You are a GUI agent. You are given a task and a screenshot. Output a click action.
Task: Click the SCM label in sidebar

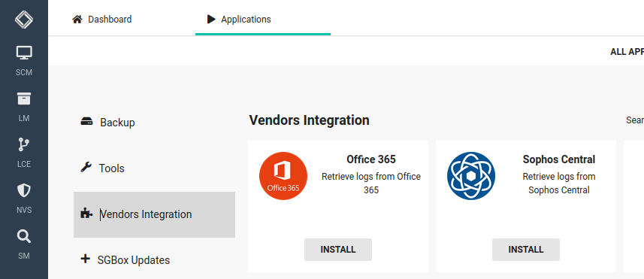pos(24,73)
